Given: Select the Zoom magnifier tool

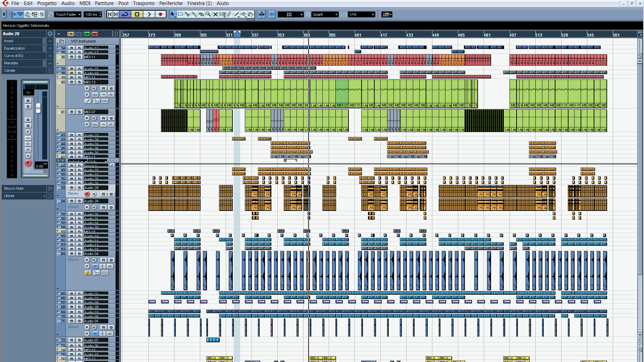Looking at the screenshot, I should [x=208, y=14].
